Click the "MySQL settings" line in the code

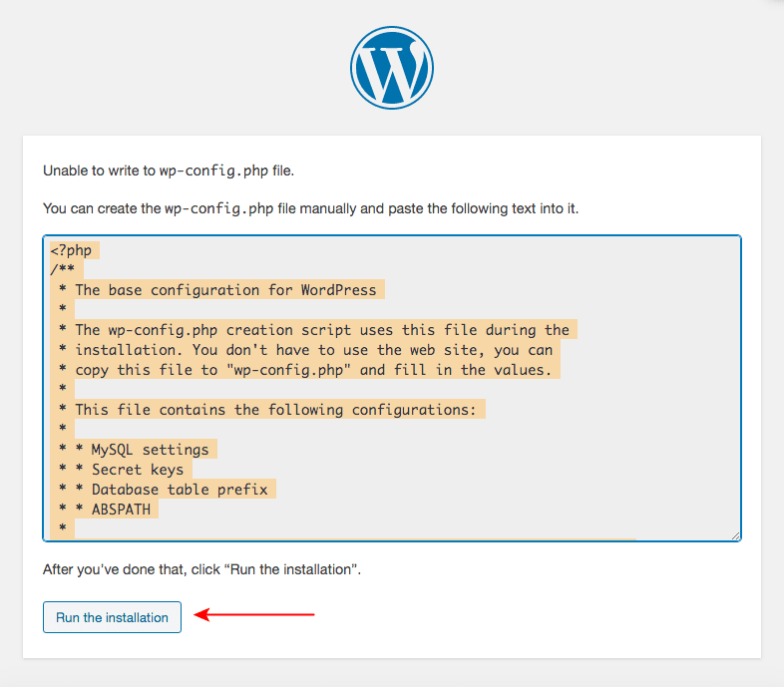150,450
